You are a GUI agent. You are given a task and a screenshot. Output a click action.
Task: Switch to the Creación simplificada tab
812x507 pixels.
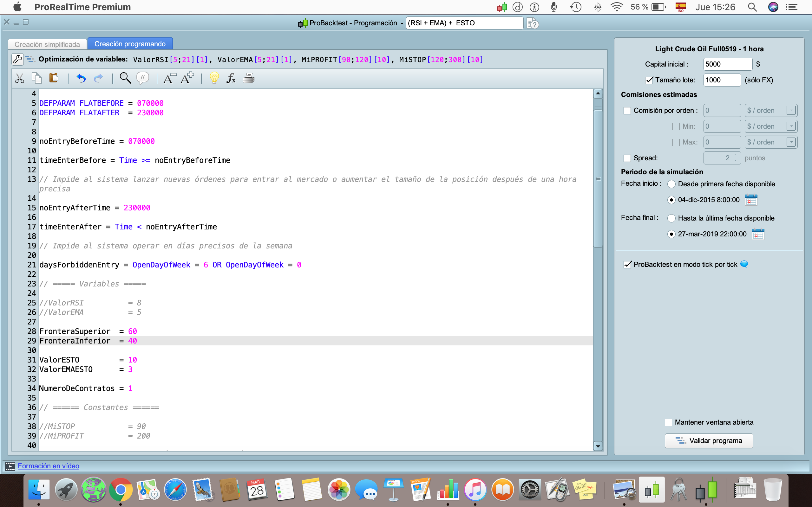point(47,44)
